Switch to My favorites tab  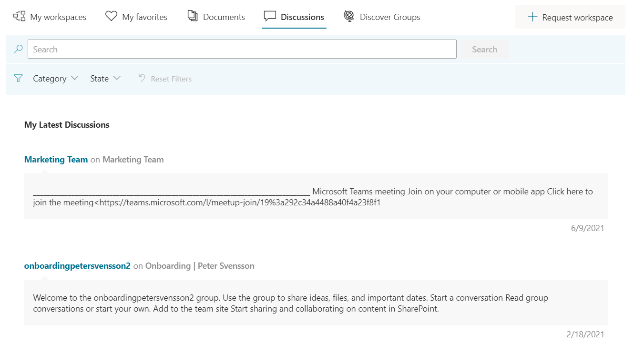coord(136,17)
